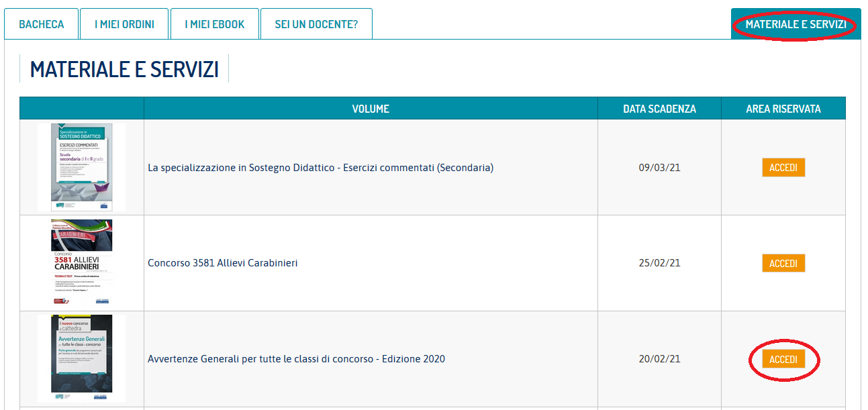Select the Avvertenze Generali Edizione 2020 title text
This screenshot has width=868, height=410.
[x=296, y=359]
